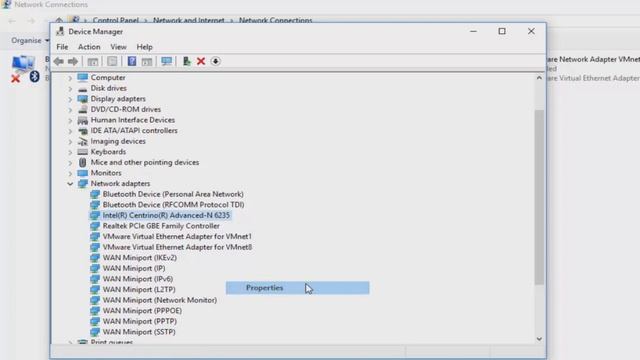This screenshot has width=640, height=360.
Task: Click the Display adapters category icon
Action: coord(83,99)
